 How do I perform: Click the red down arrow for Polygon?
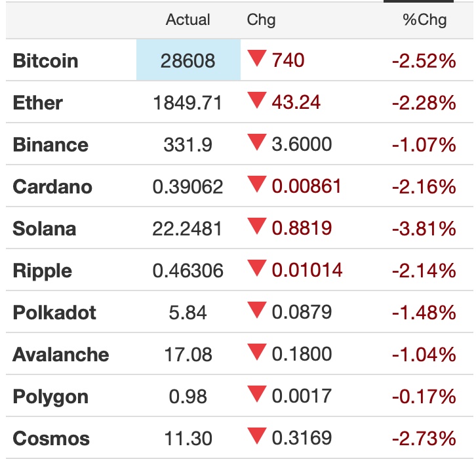tap(256, 395)
